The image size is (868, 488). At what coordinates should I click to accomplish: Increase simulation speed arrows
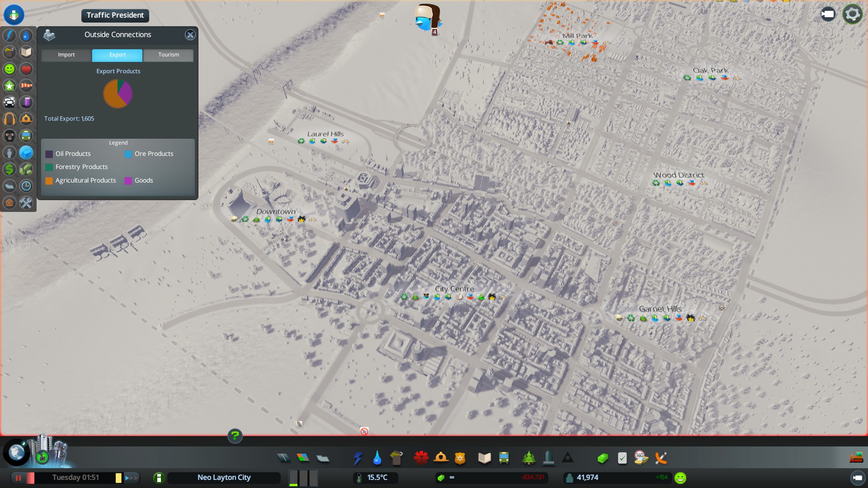coord(132,478)
